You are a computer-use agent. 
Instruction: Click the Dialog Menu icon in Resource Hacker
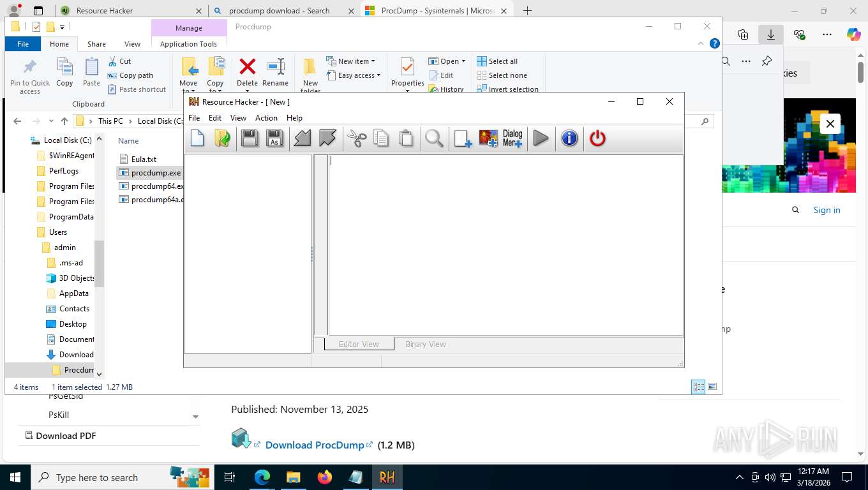(513, 138)
